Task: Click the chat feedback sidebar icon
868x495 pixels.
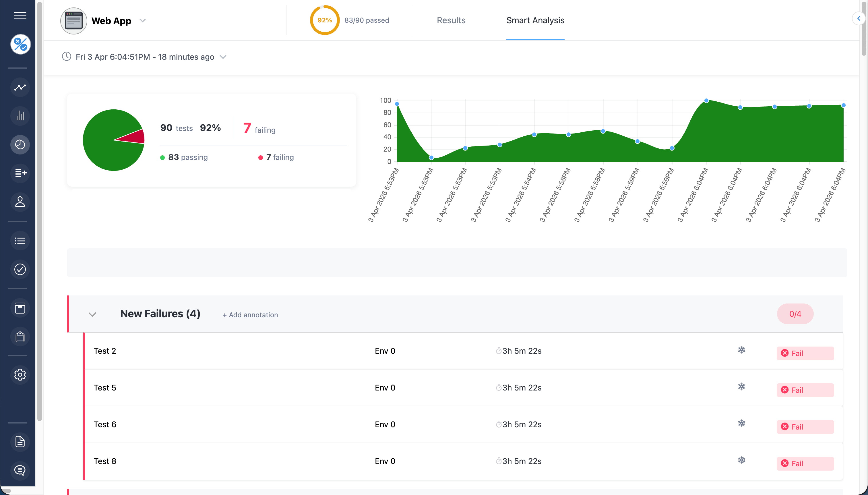Action: 20,471
